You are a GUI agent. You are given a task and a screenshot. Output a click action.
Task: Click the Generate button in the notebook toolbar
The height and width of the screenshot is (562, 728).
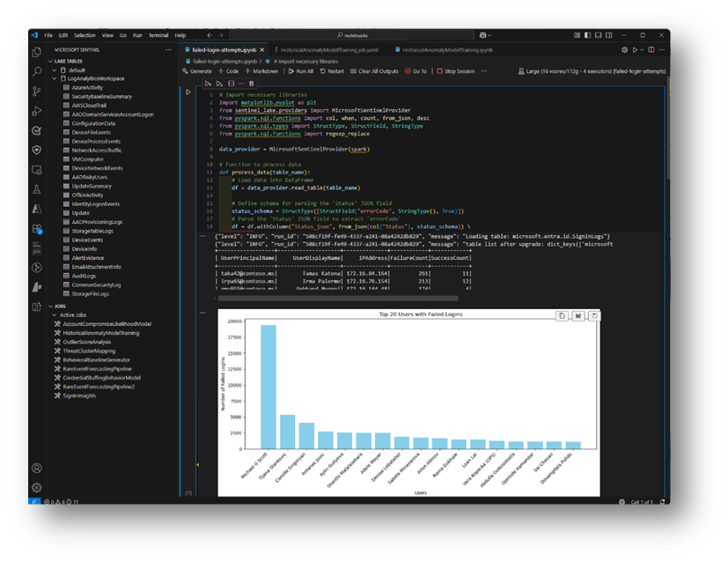197,71
